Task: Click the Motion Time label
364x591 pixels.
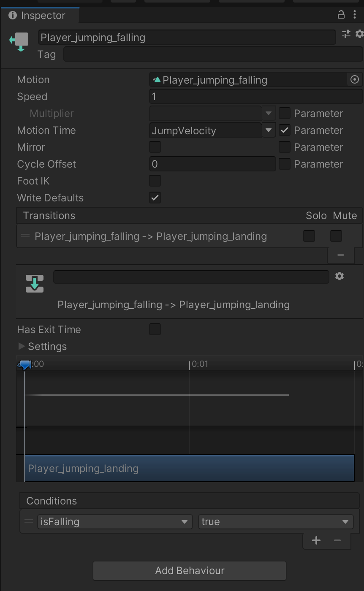Action: pos(46,130)
